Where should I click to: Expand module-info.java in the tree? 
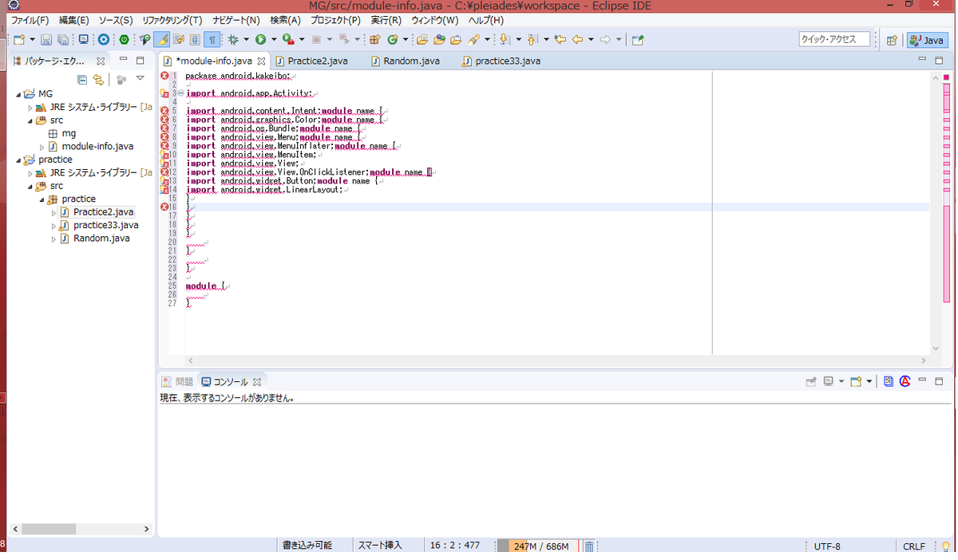tap(42, 147)
